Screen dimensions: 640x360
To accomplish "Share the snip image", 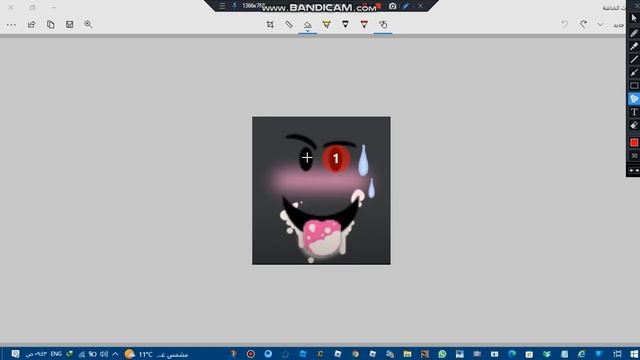I will tap(31, 24).
